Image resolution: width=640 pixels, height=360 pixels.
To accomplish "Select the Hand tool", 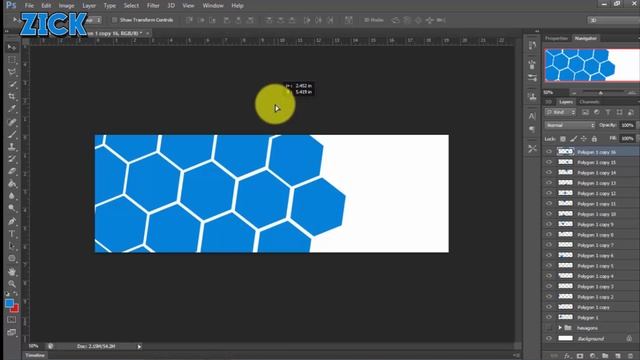I will [x=12, y=271].
